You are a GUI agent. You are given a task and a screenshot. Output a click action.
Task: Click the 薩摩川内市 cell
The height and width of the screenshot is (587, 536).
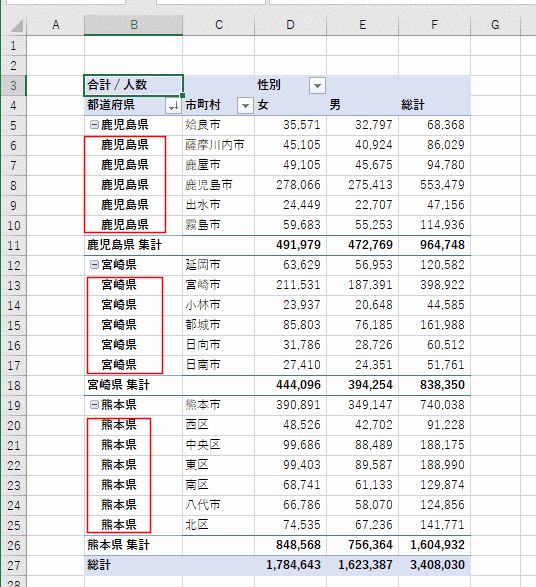218,145
